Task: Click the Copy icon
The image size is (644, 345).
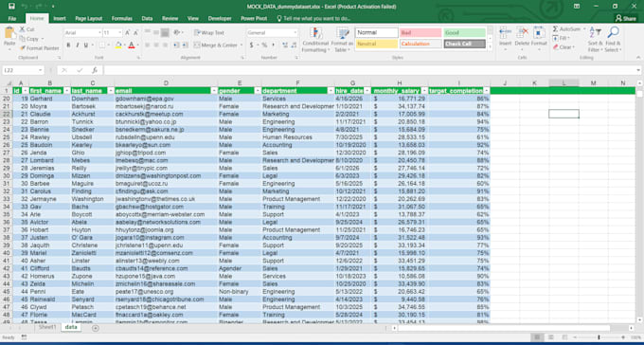Action: click(22, 39)
